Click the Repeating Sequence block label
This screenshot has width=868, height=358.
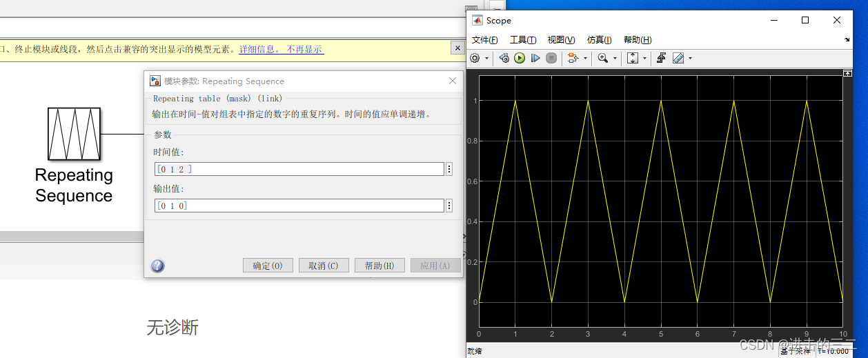[x=74, y=186]
